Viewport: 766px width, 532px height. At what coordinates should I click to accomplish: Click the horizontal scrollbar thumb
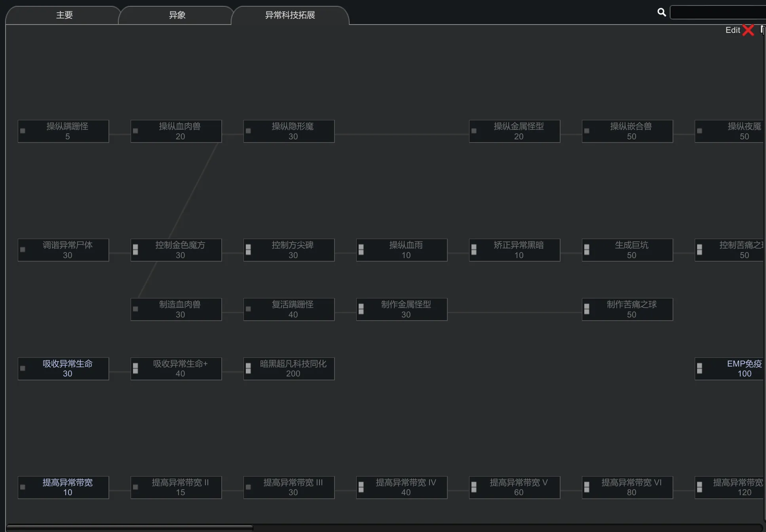point(129,528)
